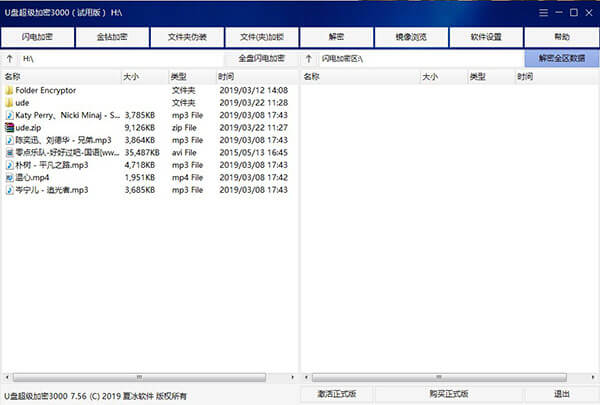
Task: Click the "35,487KB" size cell
Action: [x=142, y=152]
